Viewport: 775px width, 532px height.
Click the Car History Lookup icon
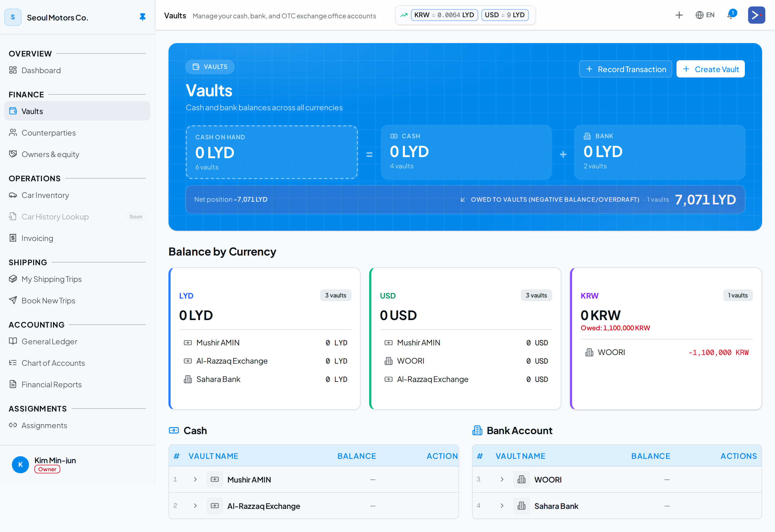(x=13, y=216)
